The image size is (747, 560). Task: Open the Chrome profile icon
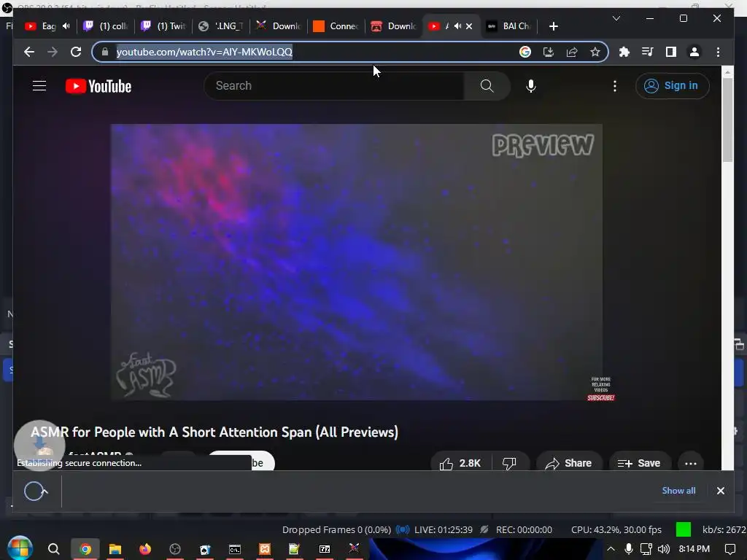pyautogui.click(x=694, y=52)
